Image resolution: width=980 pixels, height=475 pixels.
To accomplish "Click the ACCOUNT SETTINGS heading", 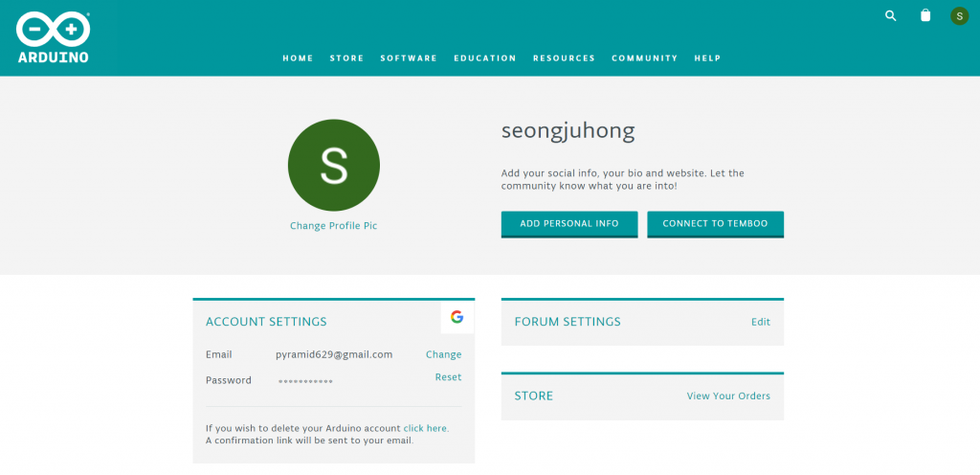I will pos(266,322).
